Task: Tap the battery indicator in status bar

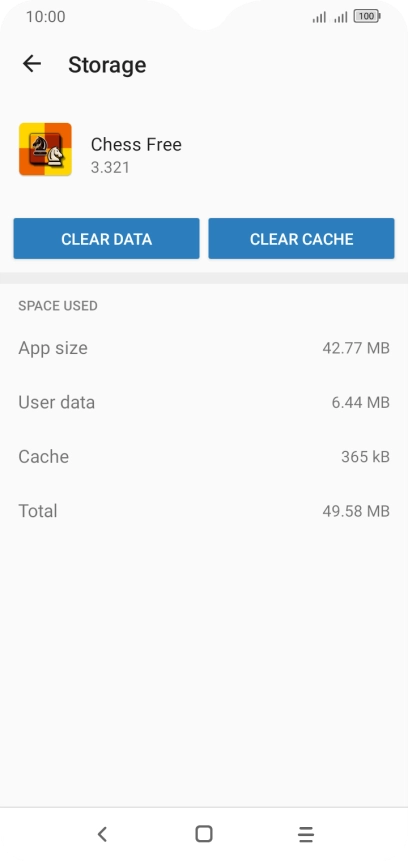Action: 367,16
